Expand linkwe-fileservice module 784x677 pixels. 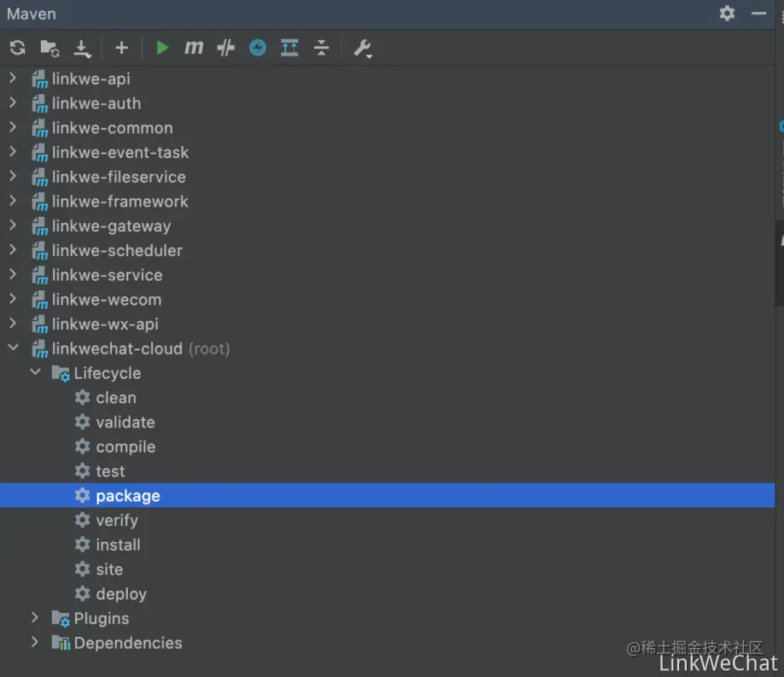click(13, 176)
